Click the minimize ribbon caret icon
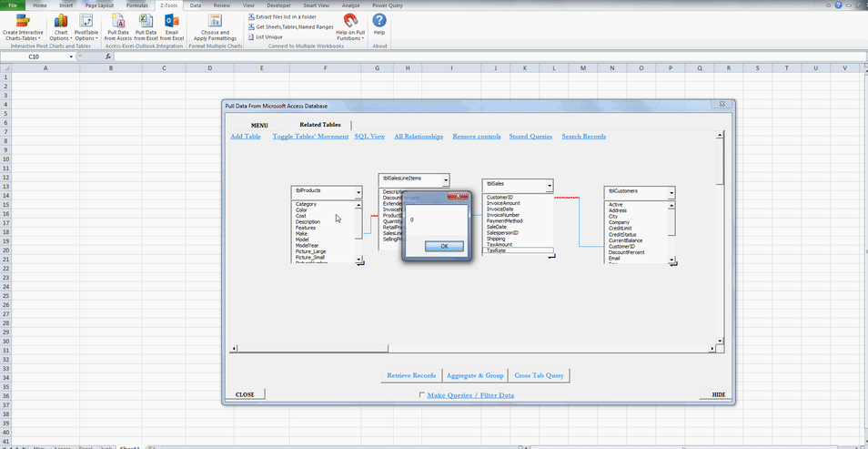Screen dimensions: 868x449 [x=829, y=5]
